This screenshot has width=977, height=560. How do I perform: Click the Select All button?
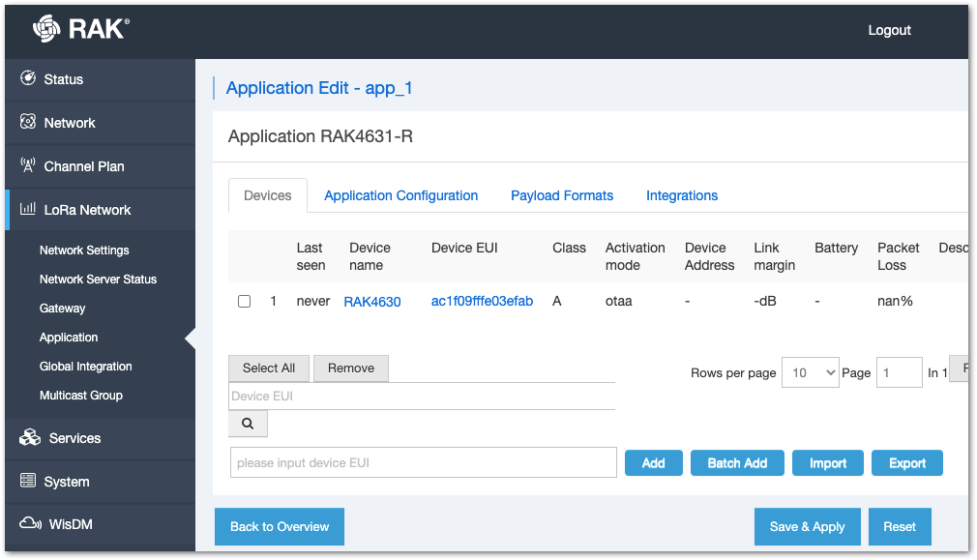coord(269,368)
